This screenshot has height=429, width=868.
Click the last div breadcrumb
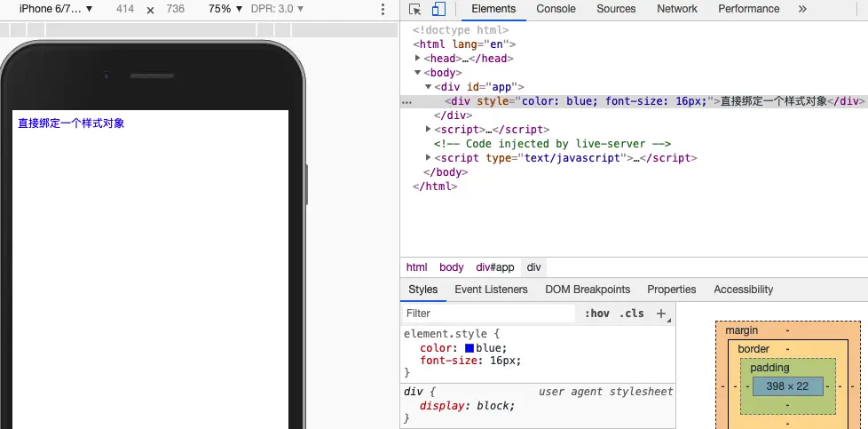point(533,267)
